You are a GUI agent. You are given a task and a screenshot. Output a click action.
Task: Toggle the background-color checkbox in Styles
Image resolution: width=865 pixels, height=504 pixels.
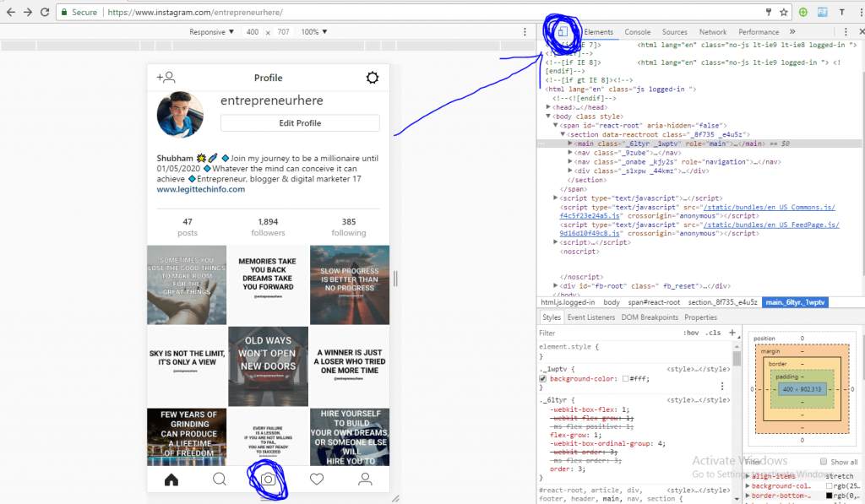coord(544,378)
